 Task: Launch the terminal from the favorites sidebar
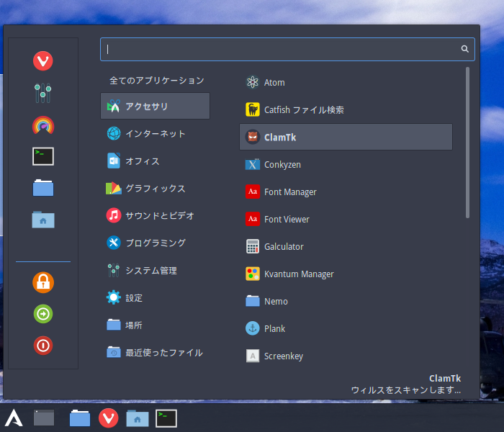point(43,156)
